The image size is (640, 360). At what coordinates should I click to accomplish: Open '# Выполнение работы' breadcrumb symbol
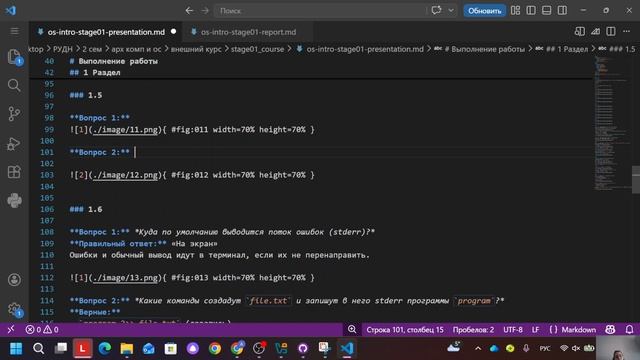480,49
